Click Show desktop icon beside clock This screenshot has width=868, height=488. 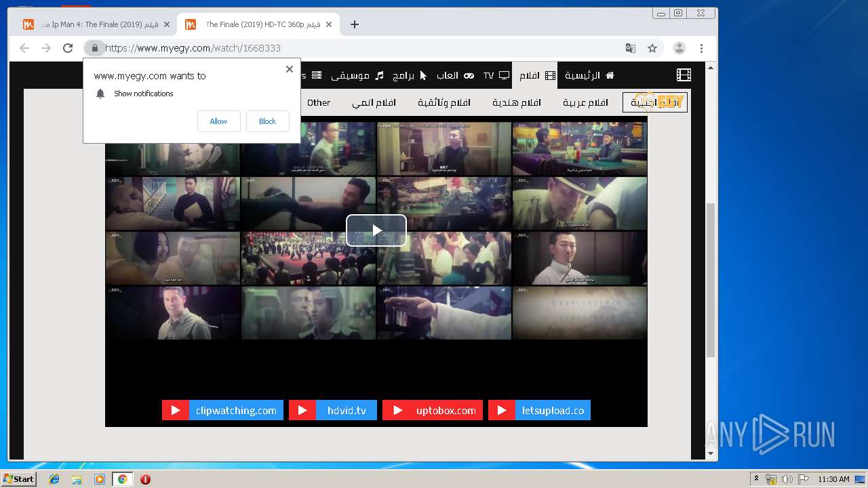pos(861,479)
